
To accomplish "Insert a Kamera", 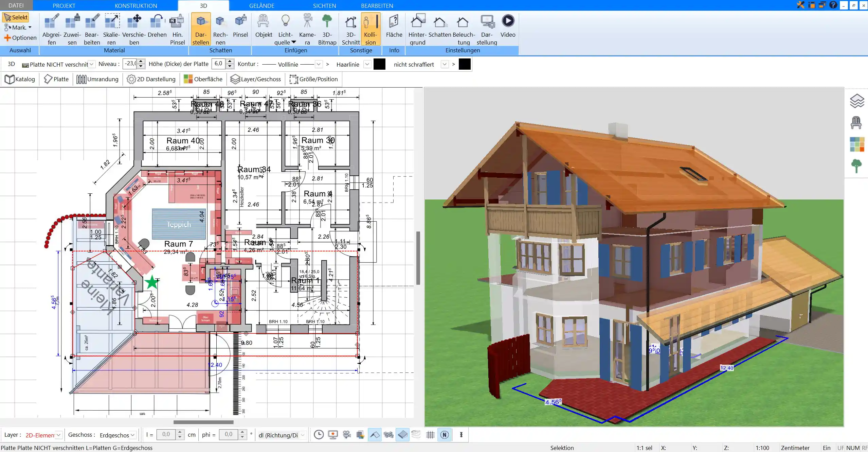I will point(307,29).
